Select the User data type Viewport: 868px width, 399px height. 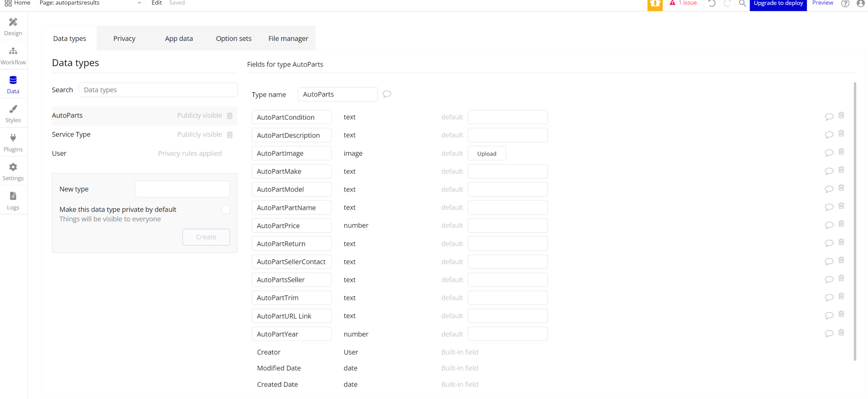coord(59,153)
